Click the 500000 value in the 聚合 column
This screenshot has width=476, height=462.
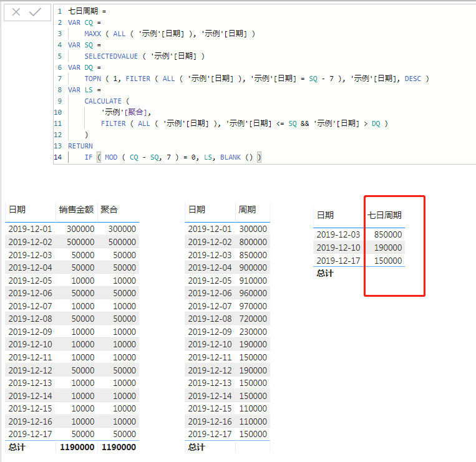tap(122, 242)
